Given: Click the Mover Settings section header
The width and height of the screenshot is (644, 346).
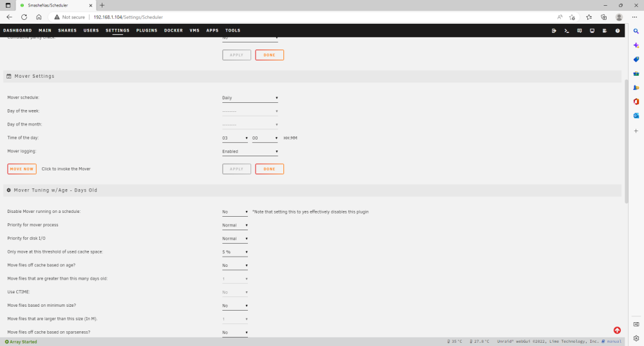Looking at the screenshot, I should [312, 77].
